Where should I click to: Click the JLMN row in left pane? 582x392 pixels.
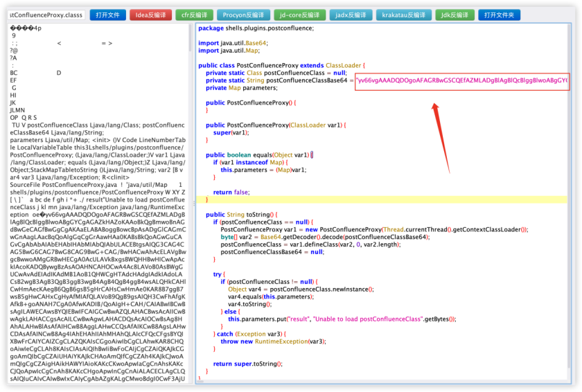pos(17,110)
